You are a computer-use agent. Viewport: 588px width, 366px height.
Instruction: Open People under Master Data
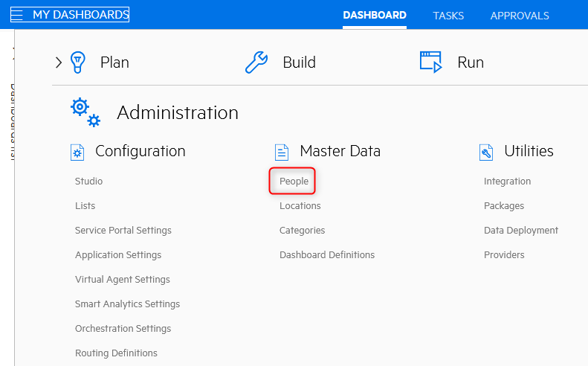pos(294,182)
